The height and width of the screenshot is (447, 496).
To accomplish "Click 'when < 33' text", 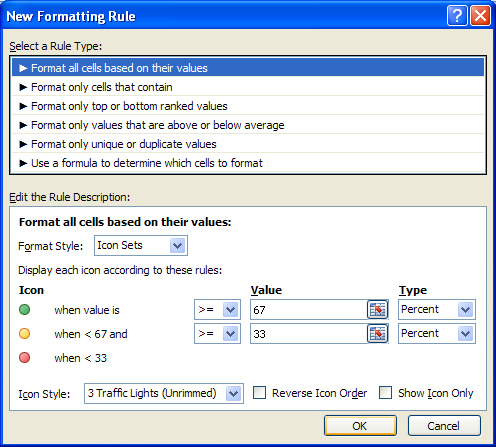I will point(80,358).
